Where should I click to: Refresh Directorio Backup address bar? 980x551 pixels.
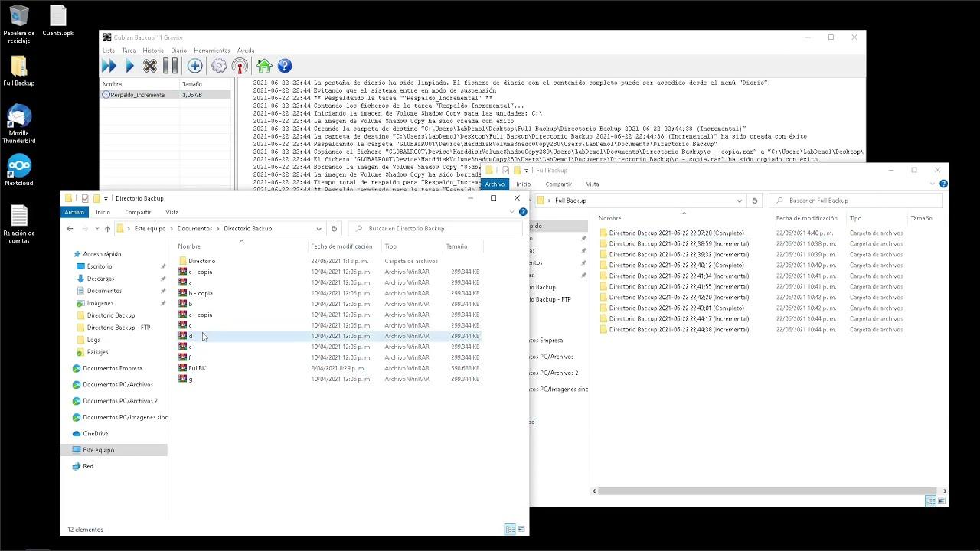click(334, 228)
